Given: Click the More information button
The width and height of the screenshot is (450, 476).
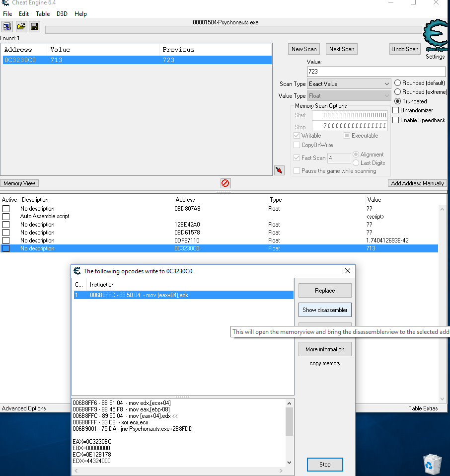Looking at the screenshot, I should (x=325, y=349).
